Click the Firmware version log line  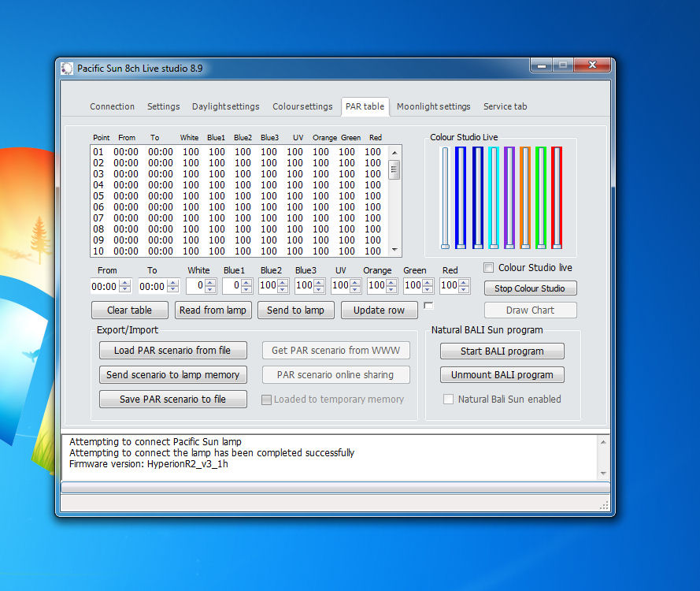tap(149, 464)
